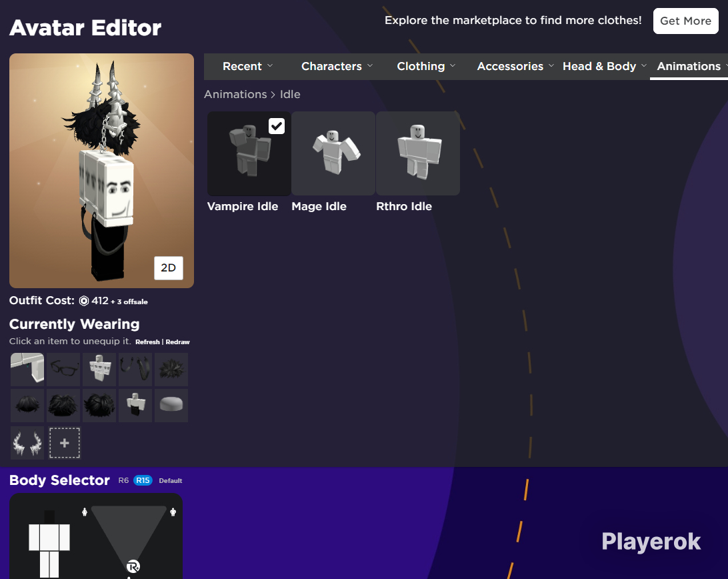Click the 'Currently Wearing' heading

pos(74,324)
